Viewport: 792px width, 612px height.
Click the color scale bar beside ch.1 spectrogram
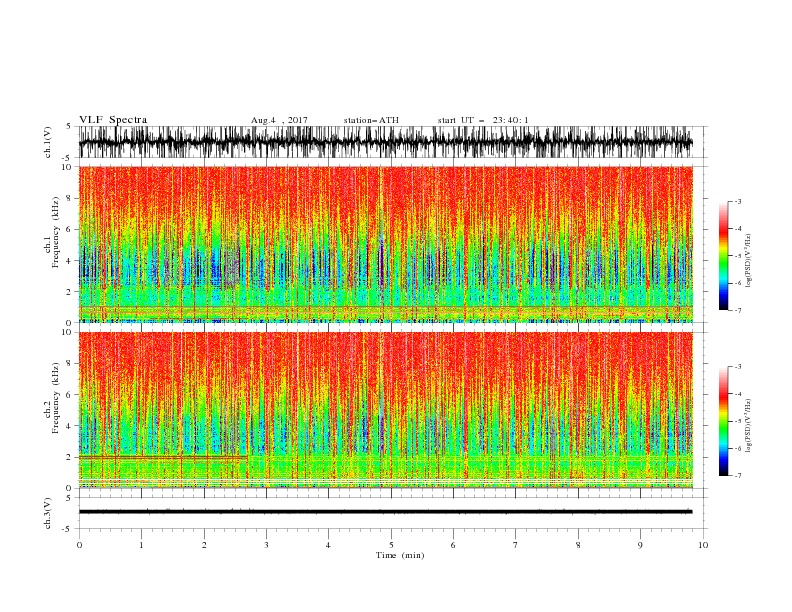click(724, 256)
